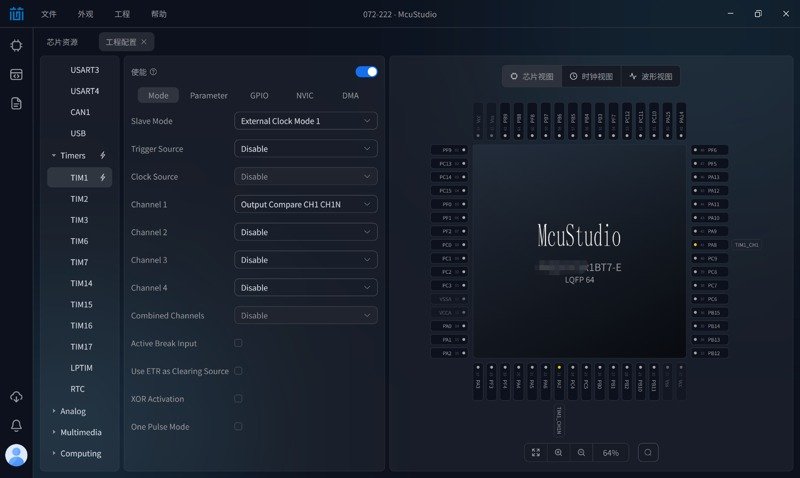This screenshot has height=478, width=800.
Task: Tick the XOR Activation checkbox
Action: (x=238, y=399)
